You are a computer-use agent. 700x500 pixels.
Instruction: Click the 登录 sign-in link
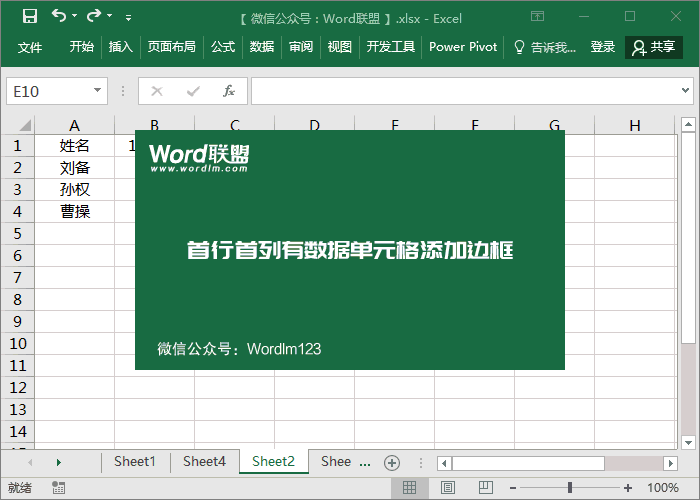click(603, 46)
